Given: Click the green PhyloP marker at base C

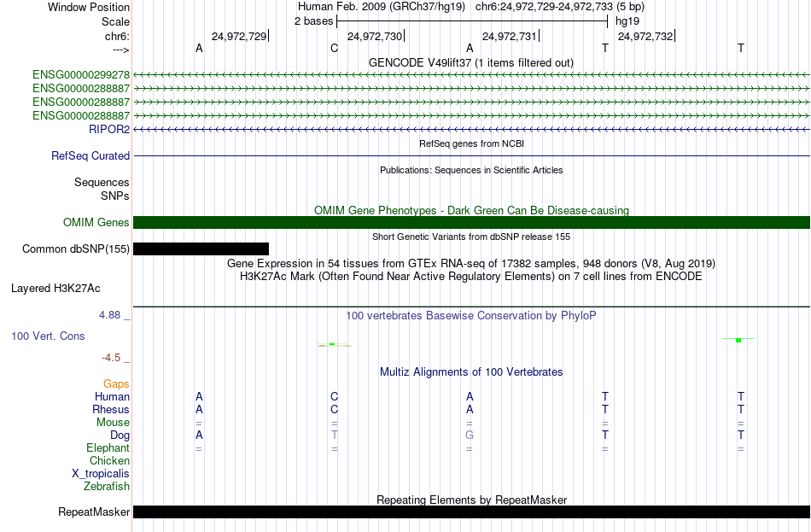Looking at the screenshot, I should pos(334,345).
